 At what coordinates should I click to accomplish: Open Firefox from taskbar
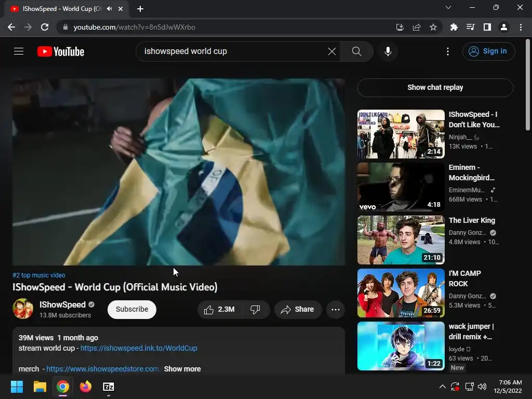(86, 387)
